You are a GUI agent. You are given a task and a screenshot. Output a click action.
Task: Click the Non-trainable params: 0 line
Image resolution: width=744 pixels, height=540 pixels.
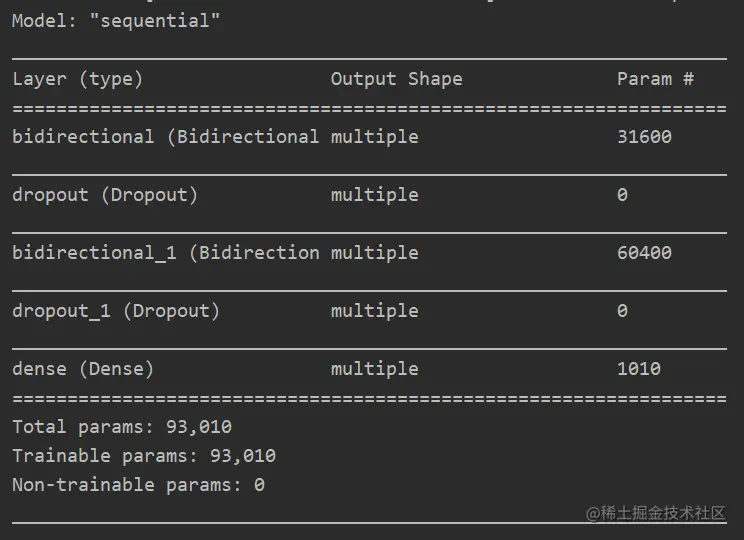coord(139,485)
